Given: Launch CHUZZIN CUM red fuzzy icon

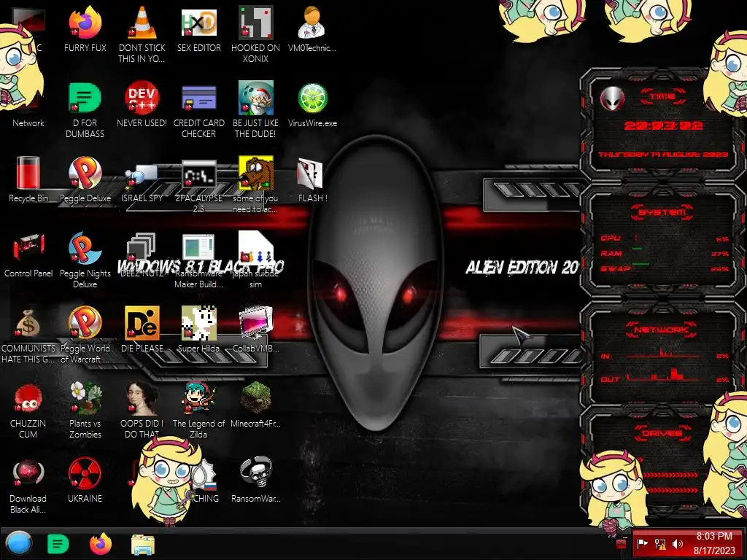Looking at the screenshot, I should (28, 398).
